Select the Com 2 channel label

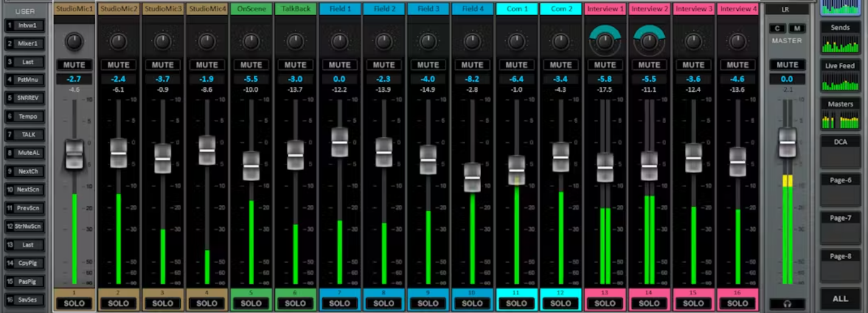coord(561,9)
